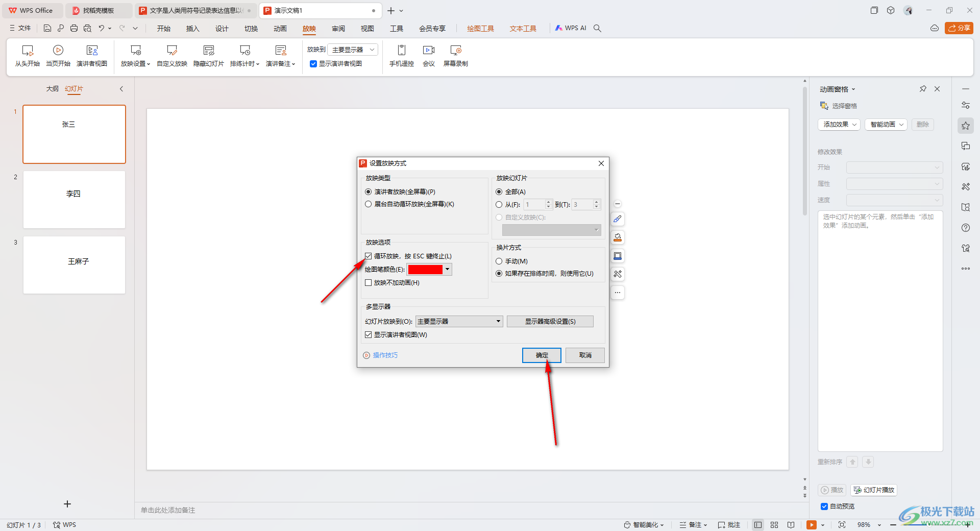This screenshot has height=531, width=980.
Task: Click the fill bucket in floating toolbar
Action: point(618,237)
